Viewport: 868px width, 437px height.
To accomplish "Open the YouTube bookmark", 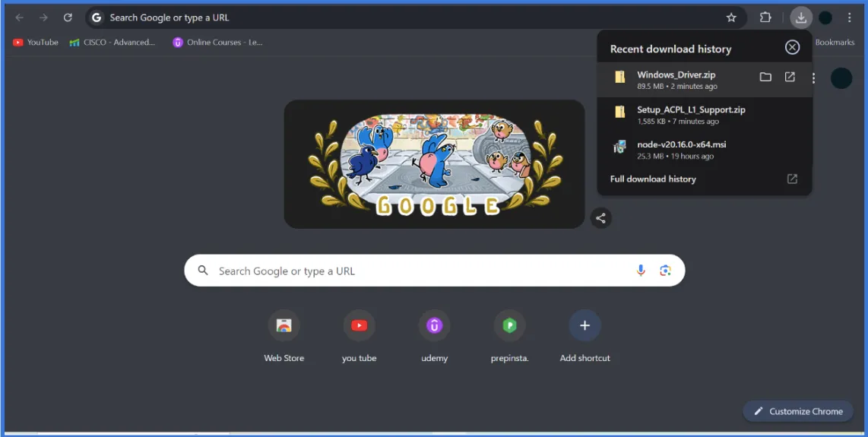I will (36, 42).
